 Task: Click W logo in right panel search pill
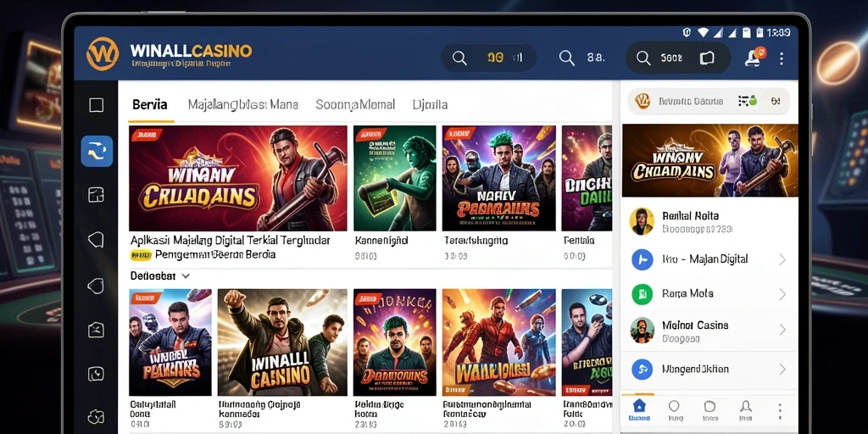[x=643, y=102]
